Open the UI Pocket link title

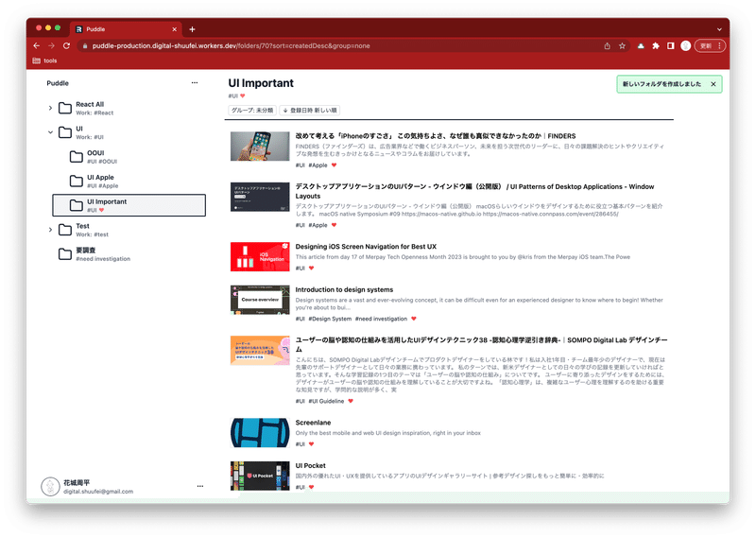point(311,466)
